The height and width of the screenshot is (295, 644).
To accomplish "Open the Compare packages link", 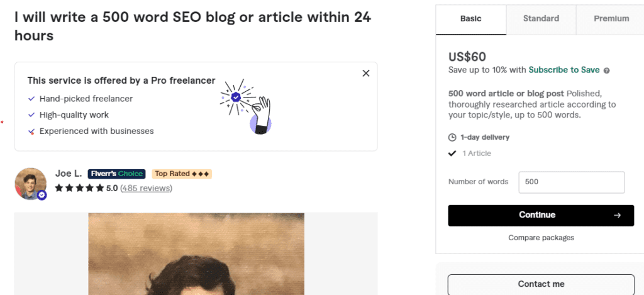I will [541, 238].
